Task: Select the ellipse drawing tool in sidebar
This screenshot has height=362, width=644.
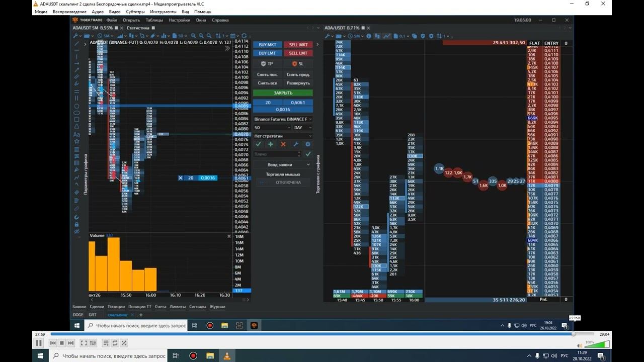Action: click(76, 113)
